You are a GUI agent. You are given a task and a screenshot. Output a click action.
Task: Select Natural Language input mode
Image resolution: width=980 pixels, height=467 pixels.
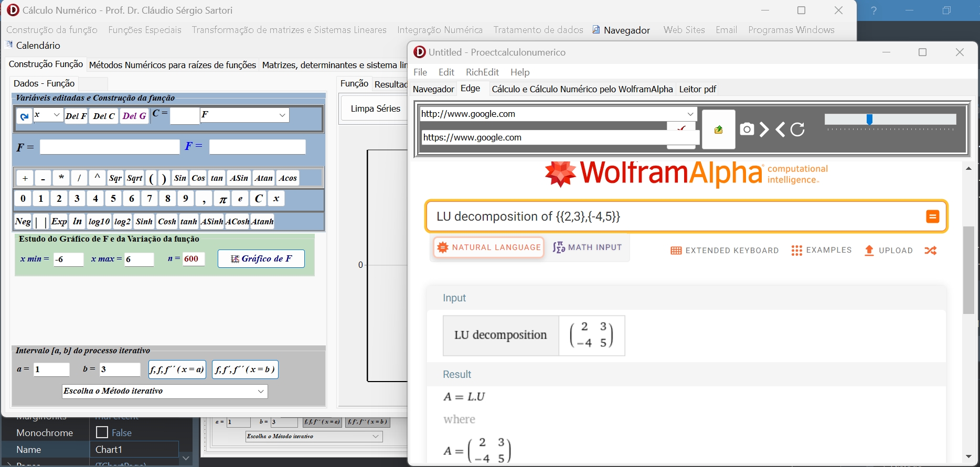pos(489,247)
